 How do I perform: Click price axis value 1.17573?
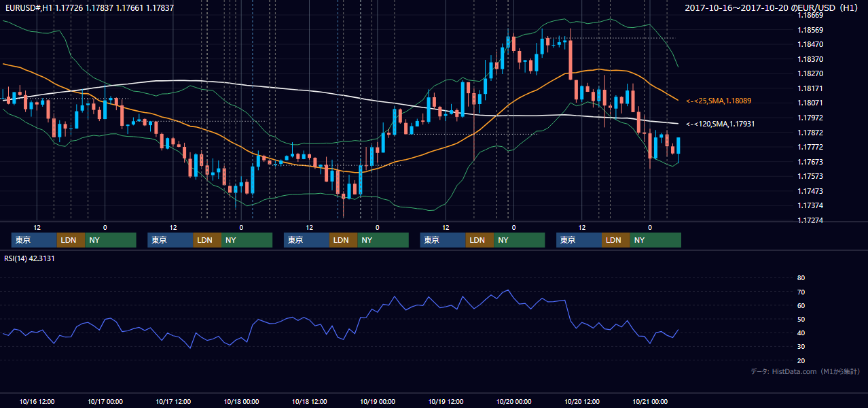[x=810, y=176]
